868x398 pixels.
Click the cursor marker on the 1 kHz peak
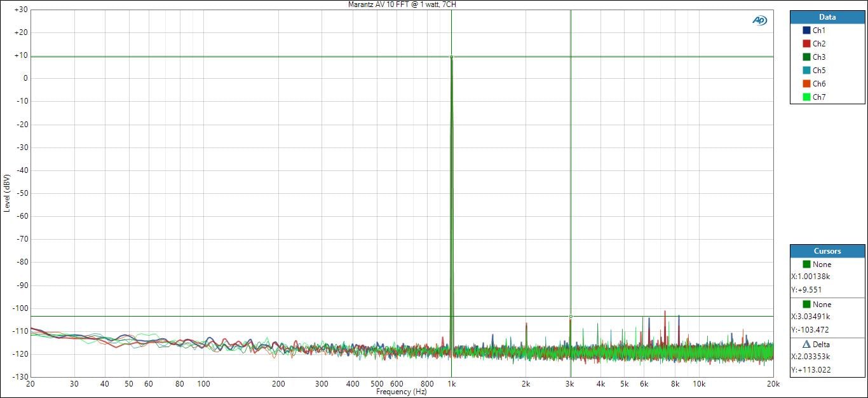[x=451, y=57]
